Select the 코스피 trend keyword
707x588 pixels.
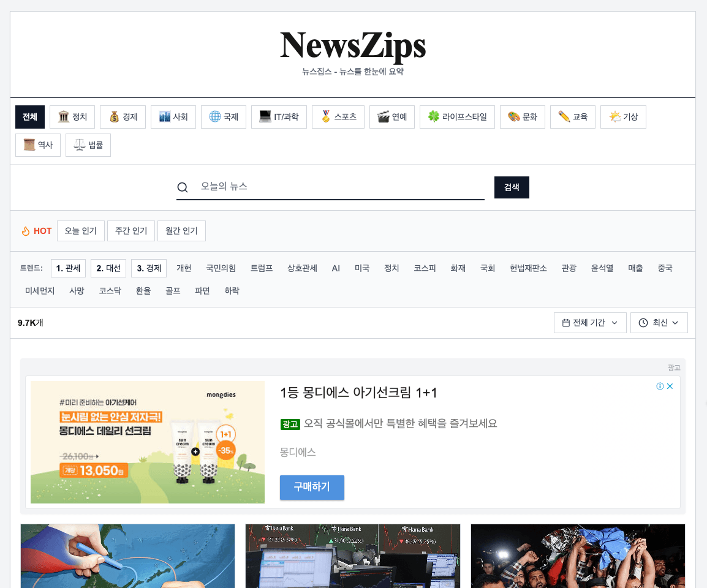425,268
